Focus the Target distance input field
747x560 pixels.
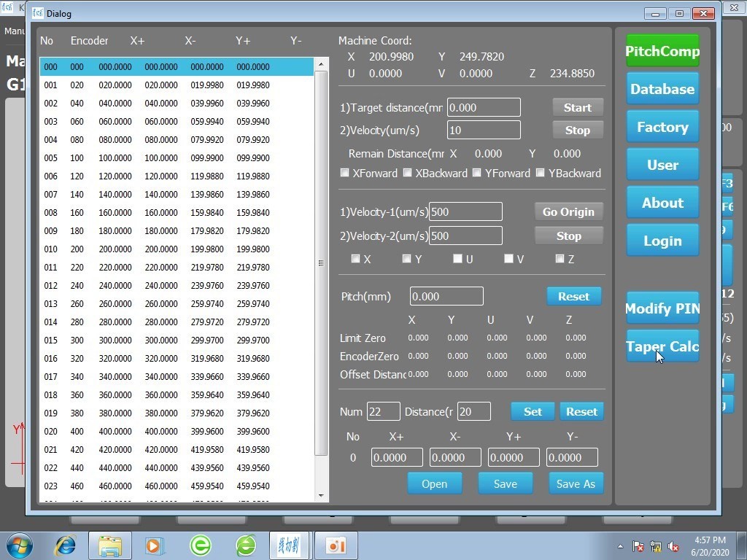click(484, 107)
